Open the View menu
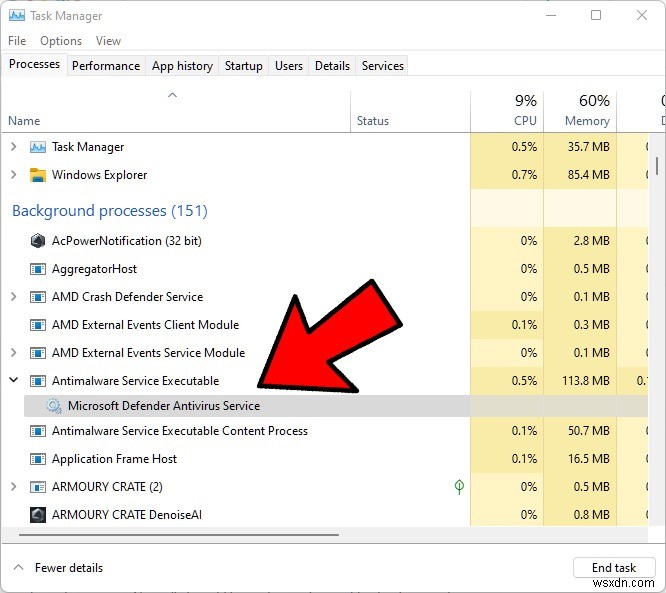Image resolution: width=666 pixels, height=593 pixels. click(108, 41)
